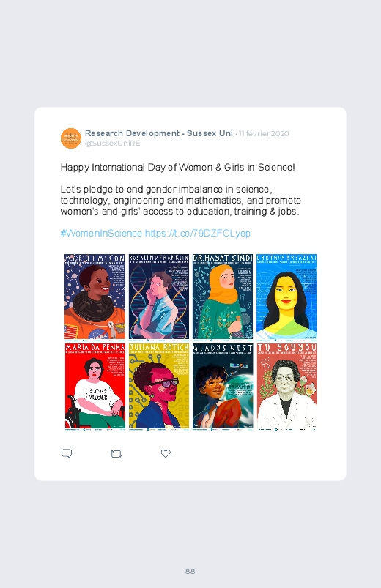The width and height of the screenshot is (381, 588).
Task: Click the retweet arrows icon
Action: [116, 454]
